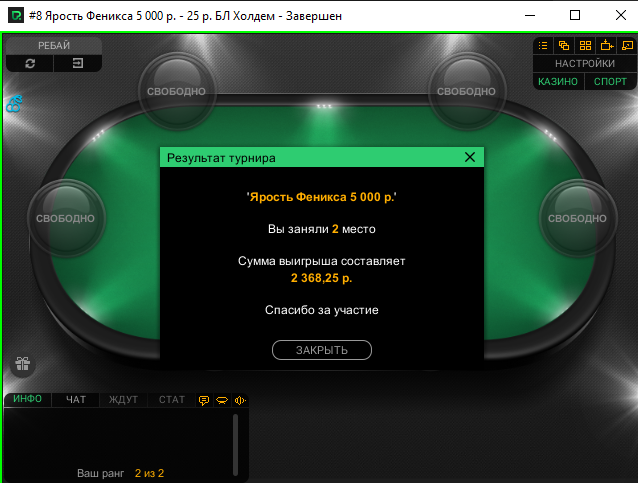Image resolution: width=638 pixels, height=483 pixels.
Task: Click the blue cherries icon
Action: [x=14, y=104]
